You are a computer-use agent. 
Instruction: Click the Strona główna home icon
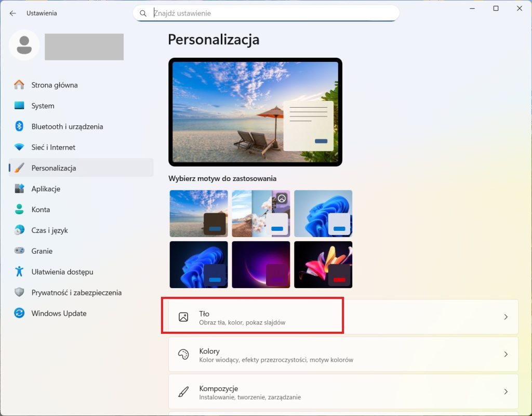pos(19,85)
